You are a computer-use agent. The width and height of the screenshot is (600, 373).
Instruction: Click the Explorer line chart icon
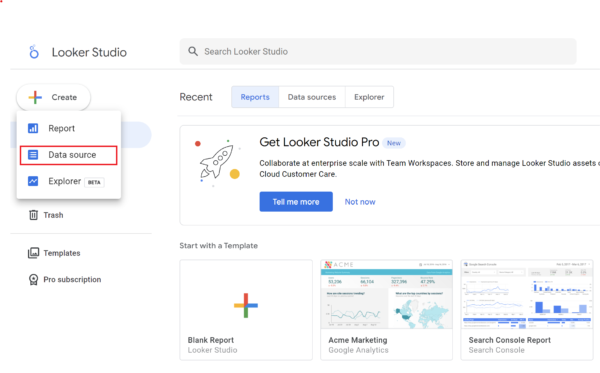point(33,181)
